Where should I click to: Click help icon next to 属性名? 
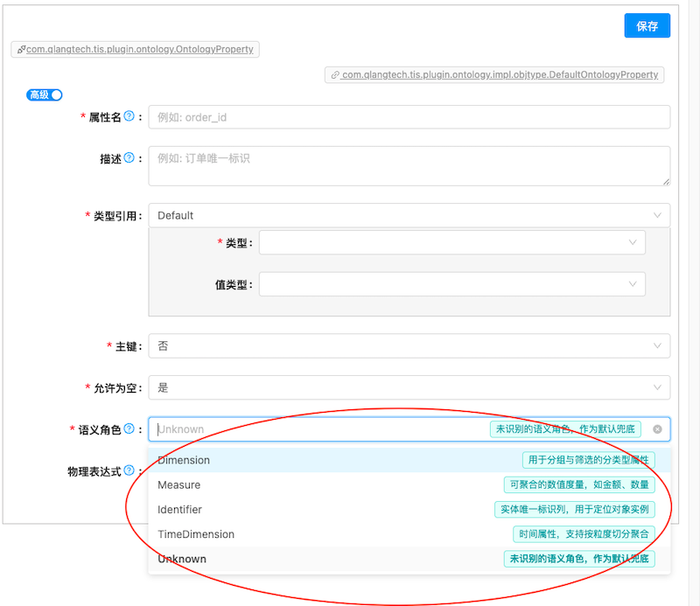(129, 116)
